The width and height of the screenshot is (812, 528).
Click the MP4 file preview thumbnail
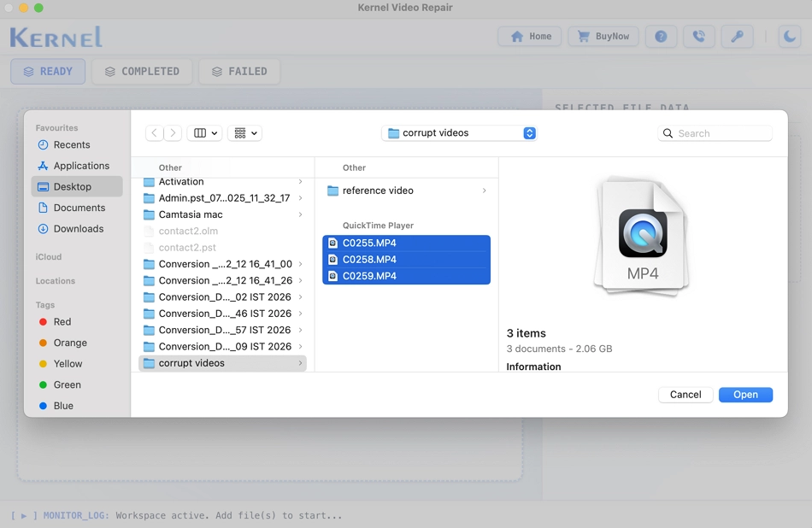point(642,237)
